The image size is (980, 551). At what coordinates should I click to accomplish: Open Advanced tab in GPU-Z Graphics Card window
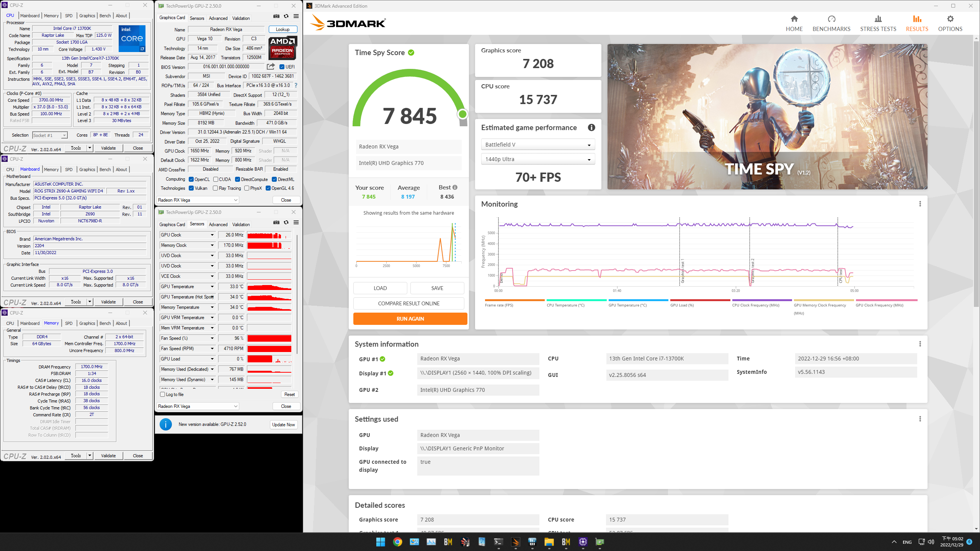[218, 18]
